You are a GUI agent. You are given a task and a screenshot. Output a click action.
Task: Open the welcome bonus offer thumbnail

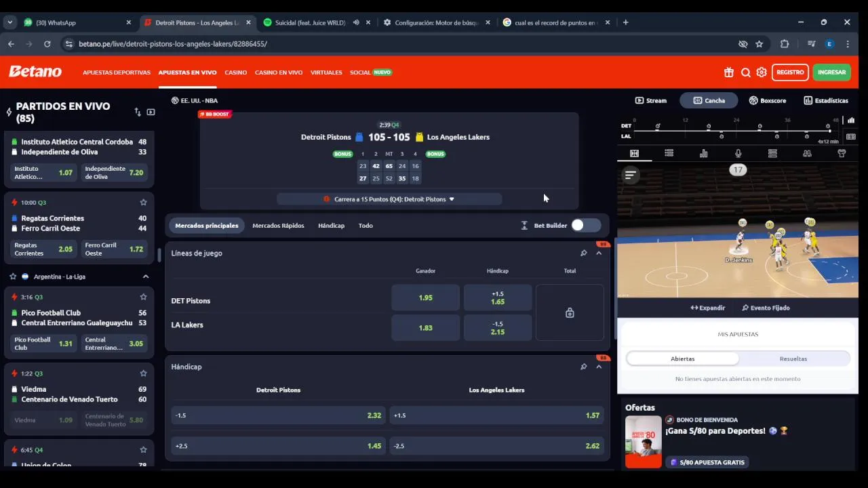click(643, 442)
